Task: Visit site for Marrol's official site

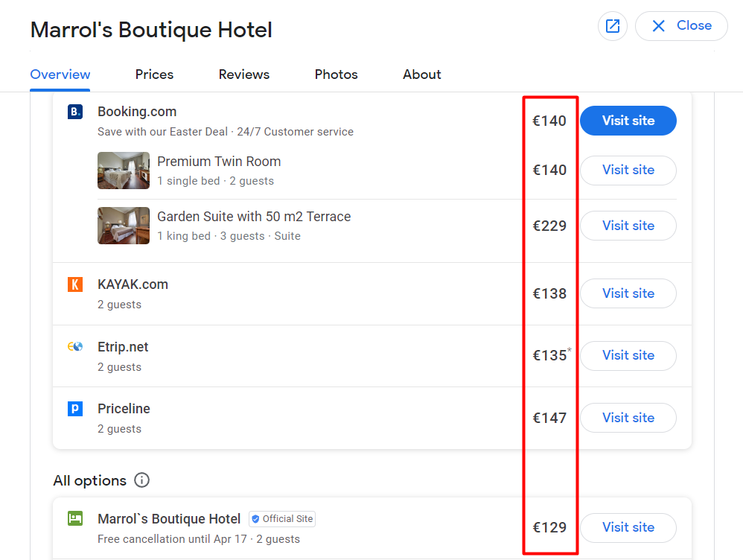Action: pos(628,528)
